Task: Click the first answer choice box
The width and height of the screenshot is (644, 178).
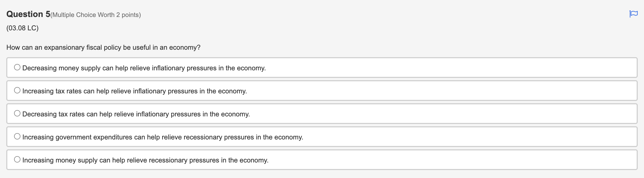Action: pos(322,68)
